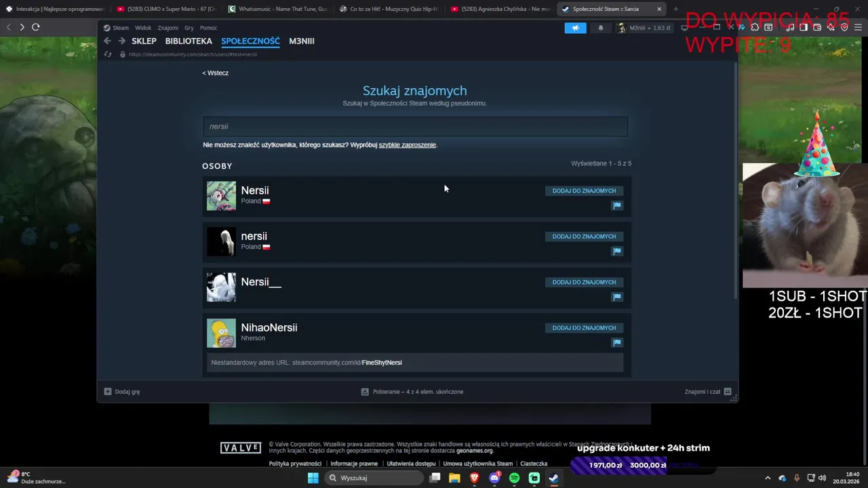Screen dimensions: 868x488
Task: Open Spotify from taskbar
Action: tap(514, 478)
